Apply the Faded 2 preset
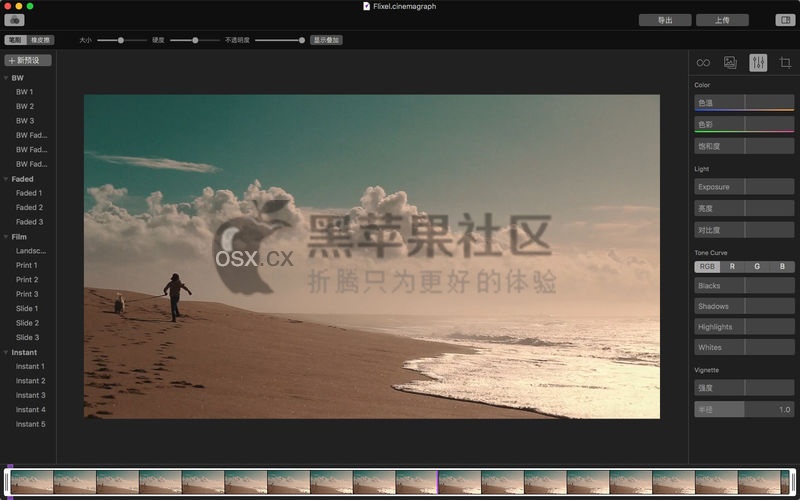This screenshot has height=500, width=800. pos(29,208)
